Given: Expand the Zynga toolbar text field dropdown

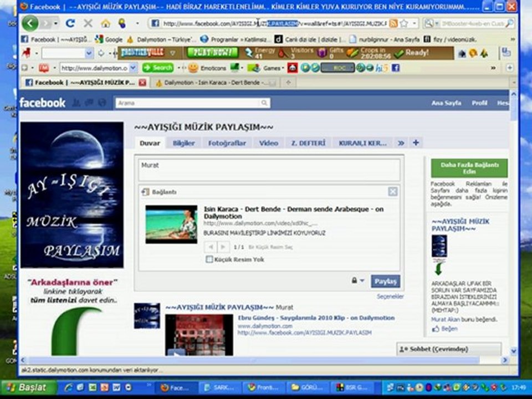Looking at the screenshot, I should click(89, 53).
